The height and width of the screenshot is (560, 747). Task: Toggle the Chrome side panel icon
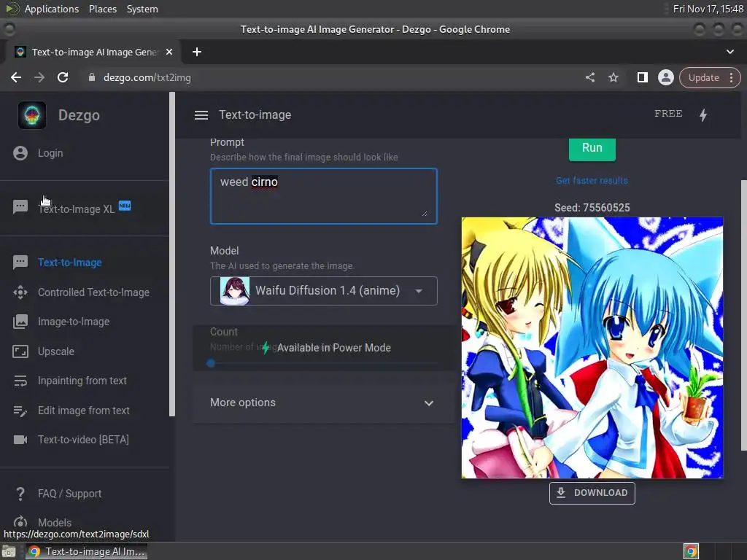(x=642, y=77)
